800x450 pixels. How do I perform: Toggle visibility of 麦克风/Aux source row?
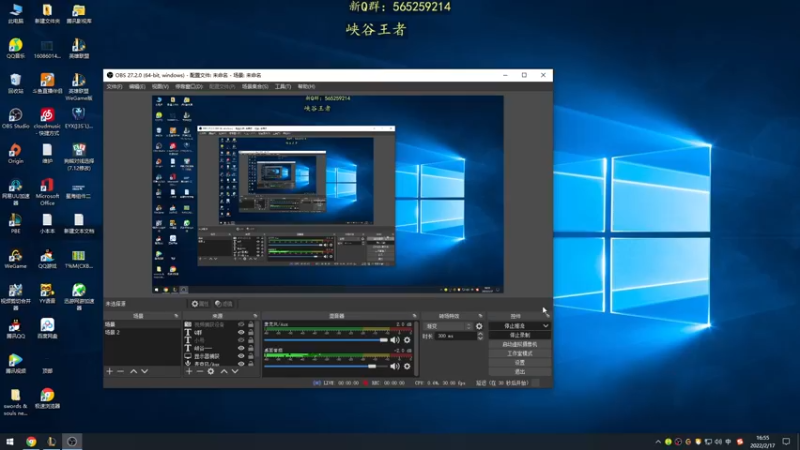[x=241, y=364]
